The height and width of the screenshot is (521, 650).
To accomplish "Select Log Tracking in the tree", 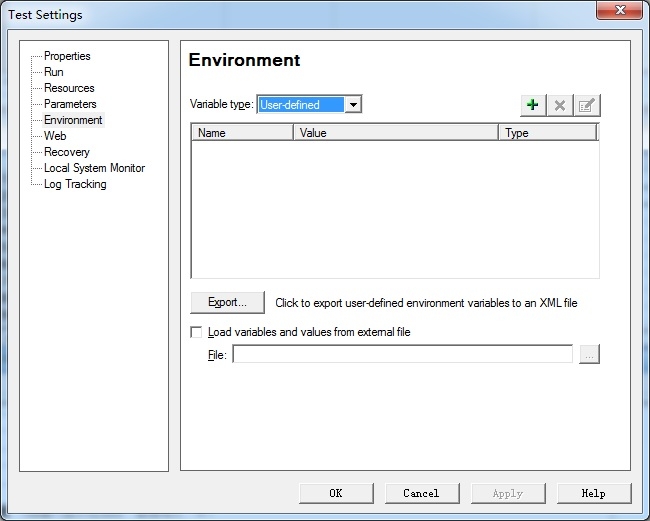I will pyautogui.click(x=75, y=184).
